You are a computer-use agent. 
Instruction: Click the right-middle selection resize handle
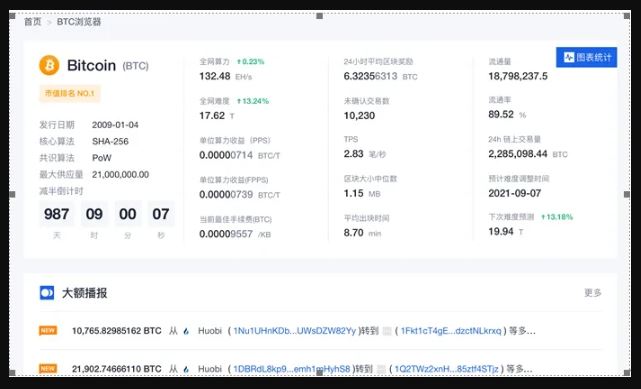(627, 194)
